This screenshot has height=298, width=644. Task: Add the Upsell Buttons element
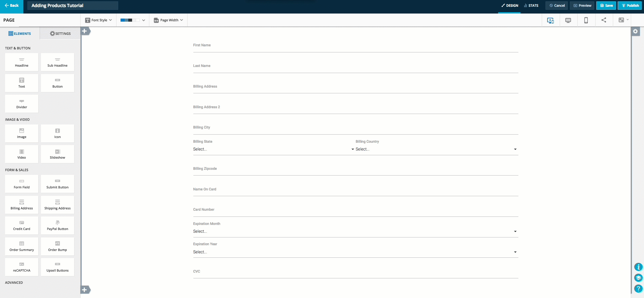(x=58, y=267)
